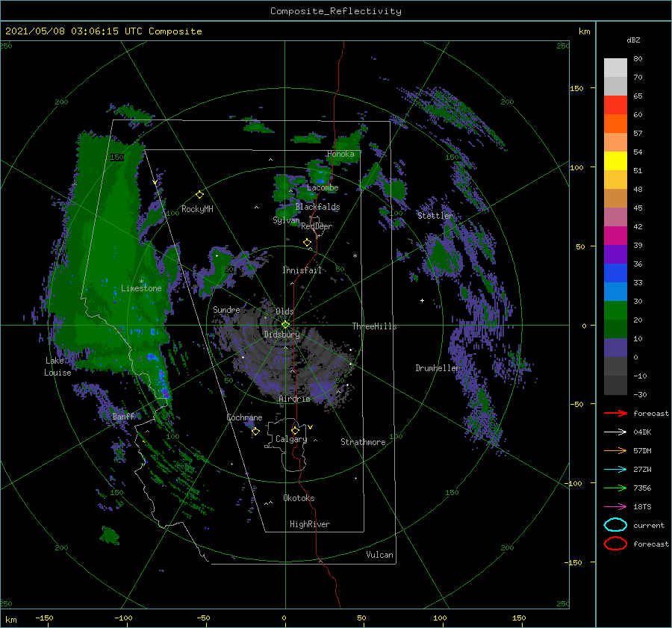Select the 33 dBZ light blue swatch
The image size is (672, 628).
pyautogui.click(x=615, y=291)
